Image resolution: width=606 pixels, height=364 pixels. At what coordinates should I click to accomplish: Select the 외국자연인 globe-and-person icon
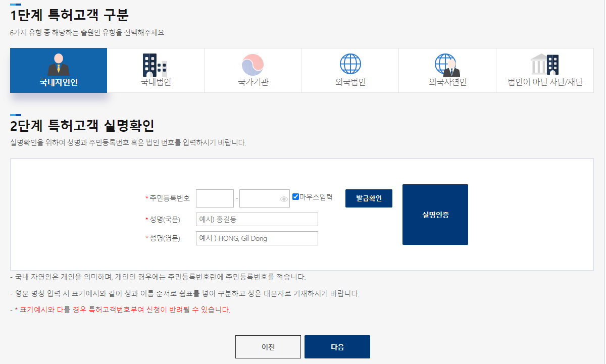click(447, 65)
